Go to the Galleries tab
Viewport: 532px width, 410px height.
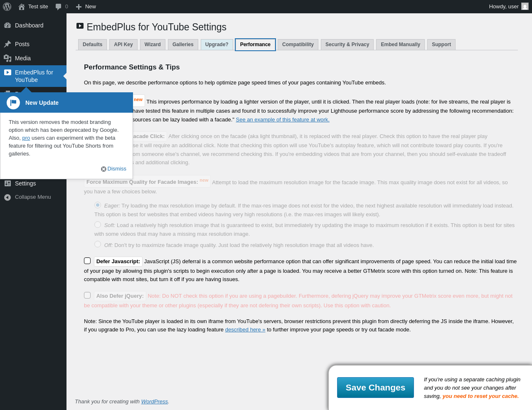click(183, 44)
